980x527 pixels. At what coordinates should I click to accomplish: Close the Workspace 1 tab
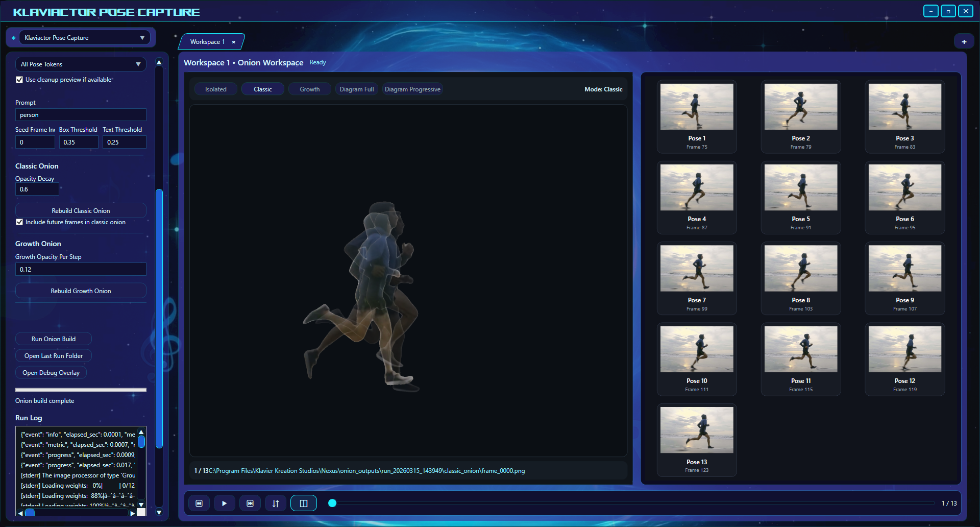[x=234, y=42]
